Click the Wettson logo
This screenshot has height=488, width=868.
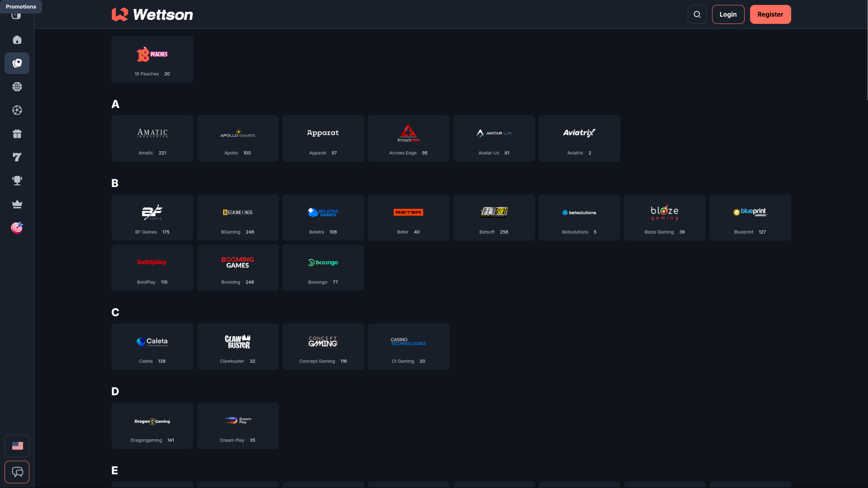point(152,14)
